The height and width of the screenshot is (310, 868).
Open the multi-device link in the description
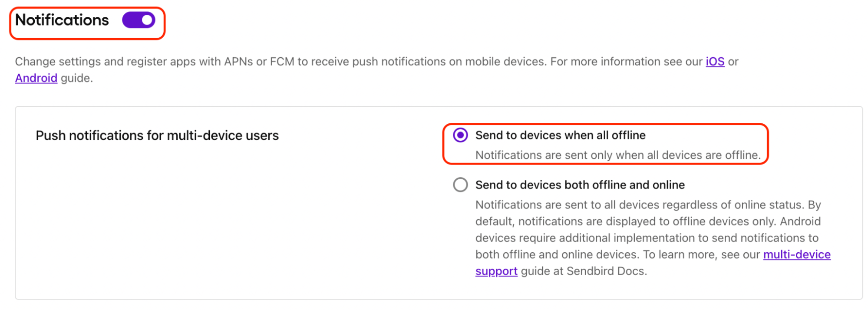coord(797,254)
